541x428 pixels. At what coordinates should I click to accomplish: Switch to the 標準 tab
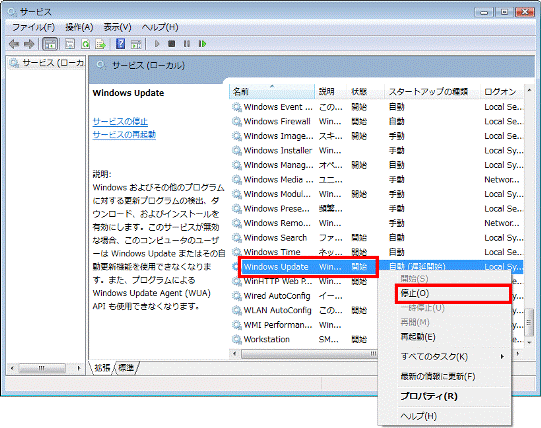click(126, 368)
